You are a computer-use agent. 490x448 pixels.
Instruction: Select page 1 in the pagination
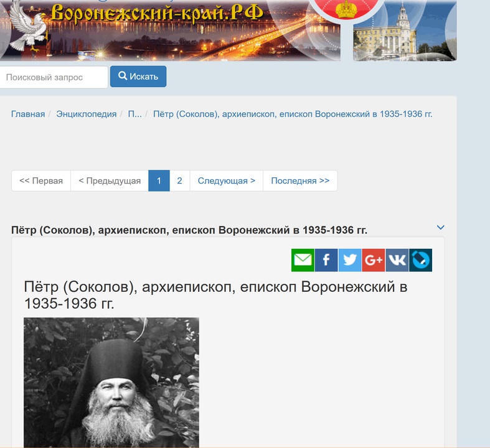pyautogui.click(x=159, y=181)
